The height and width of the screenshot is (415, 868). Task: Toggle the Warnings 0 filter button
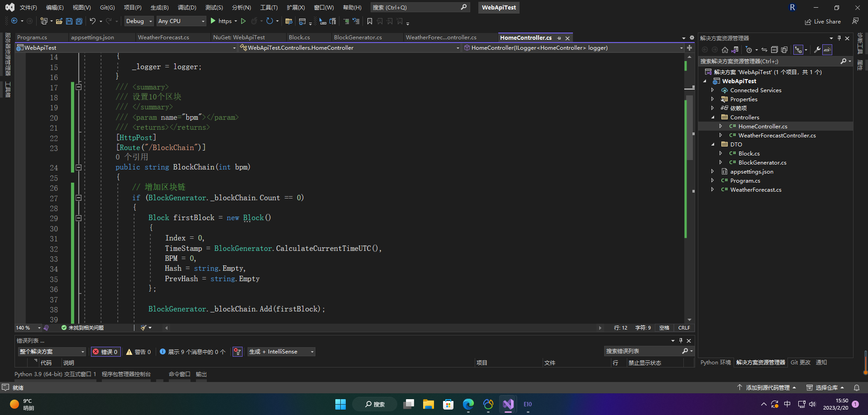[138, 352]
